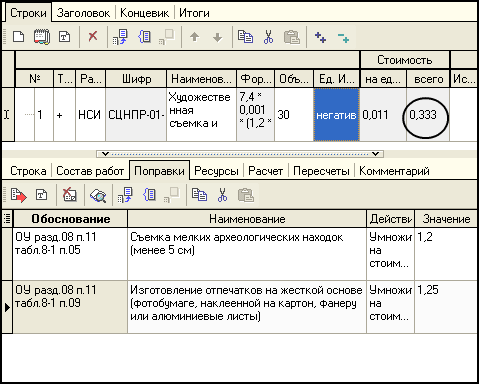
Task: Select the Поправки tab
Action: pyautogui.click(x=159, y=171)
